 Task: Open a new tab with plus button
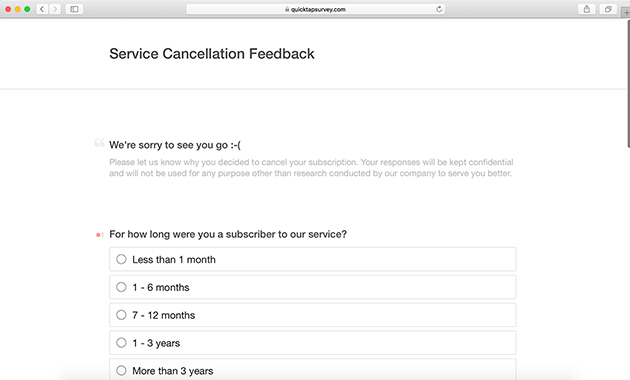(626, 12)
